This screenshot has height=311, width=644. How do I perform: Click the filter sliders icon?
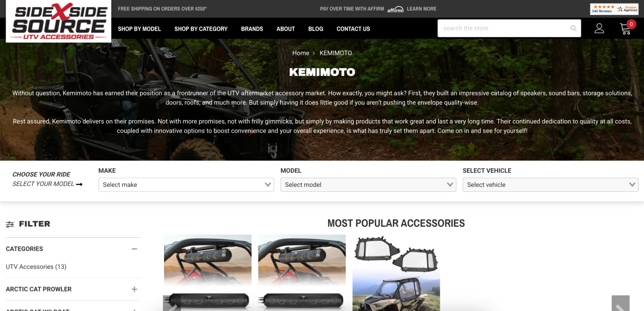pyautogui.click(x=10, y=225)
